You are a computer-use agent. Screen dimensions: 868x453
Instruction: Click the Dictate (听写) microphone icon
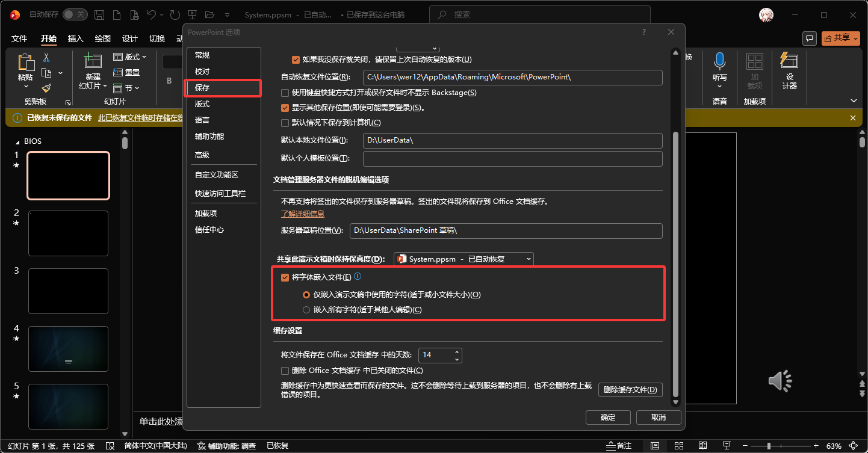(719, 61)
